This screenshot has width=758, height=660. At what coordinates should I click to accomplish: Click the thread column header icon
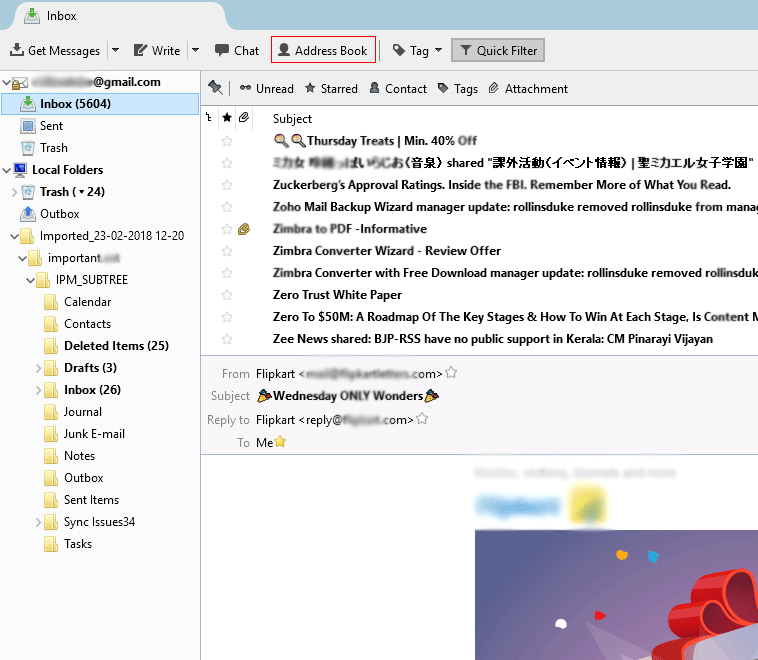coord(209,118)
